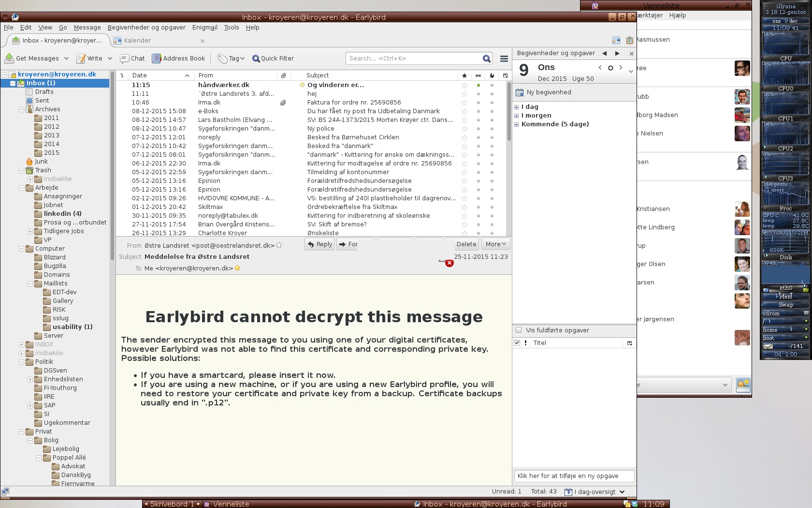Viewport: 812px width, 508px height.
Task: Click the Ny begivenhed calendar icon
Action: (x=520, y=92)
